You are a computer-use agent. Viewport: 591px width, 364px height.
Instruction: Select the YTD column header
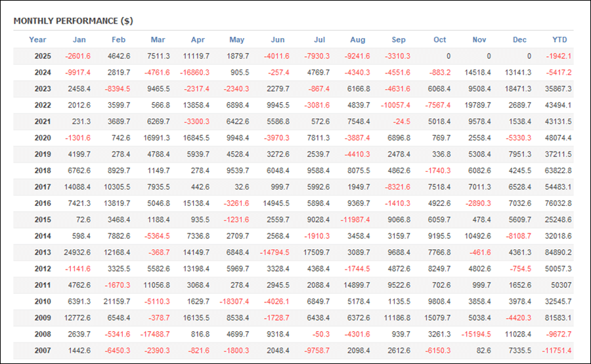tap(559, 40)
